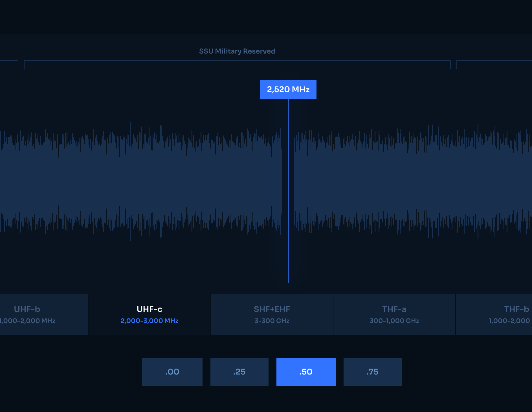Click the 3-300 GHz range label
The height and width of the screenshot is (412, 532).
point(272,321)
